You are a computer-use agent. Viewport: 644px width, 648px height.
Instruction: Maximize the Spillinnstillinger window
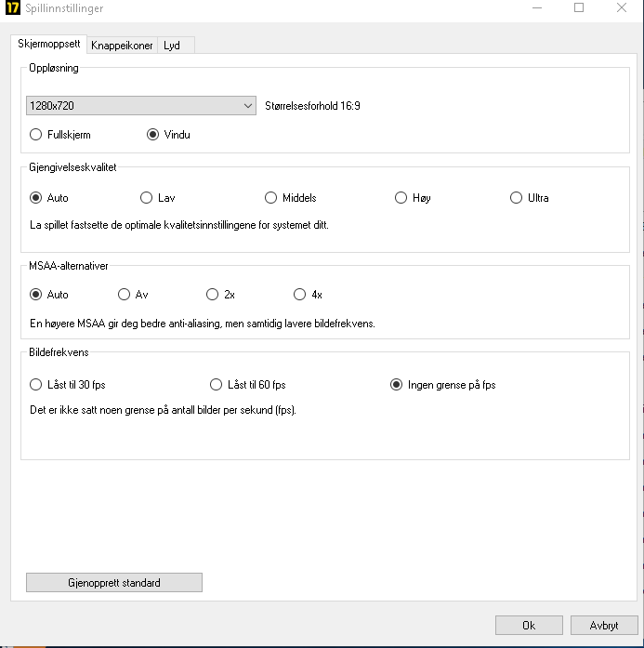coord(579,7)
